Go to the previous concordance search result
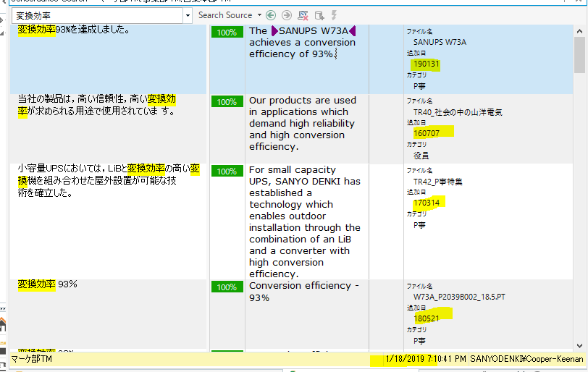 [271, 15]
